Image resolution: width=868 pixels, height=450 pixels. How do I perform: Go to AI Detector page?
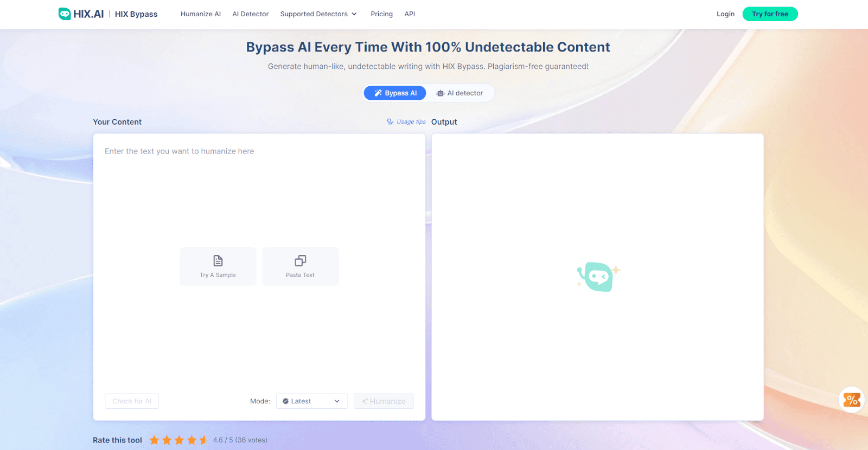(x=251, y=14)
